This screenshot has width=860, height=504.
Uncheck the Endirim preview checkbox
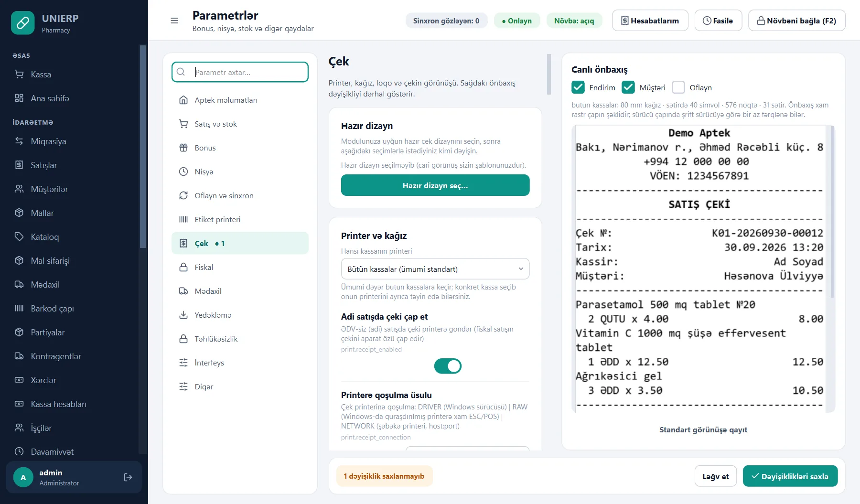click(x=578, y=87)
